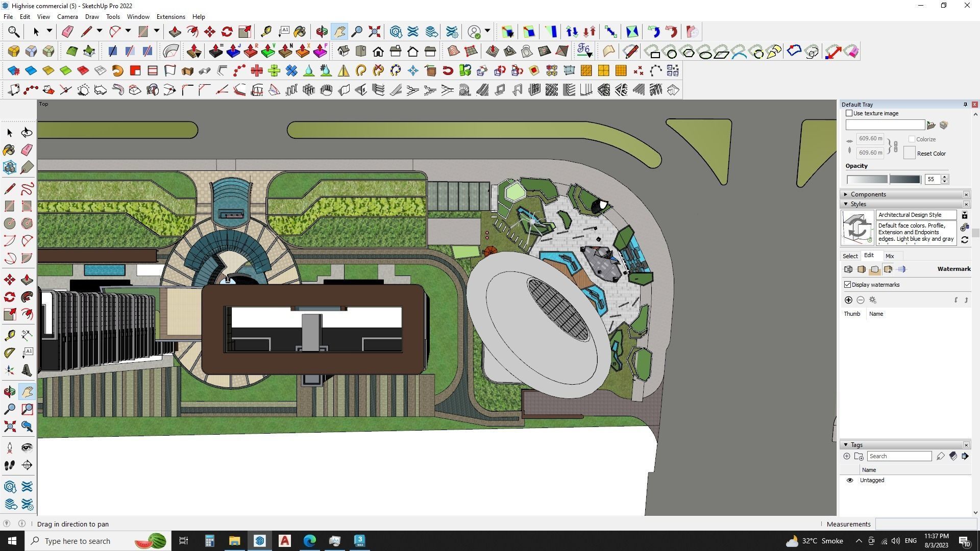Activate the Rotate tool in left toolbar
Image resolution: width=980 pixels, height=551 pixels.
coord(10,297)
